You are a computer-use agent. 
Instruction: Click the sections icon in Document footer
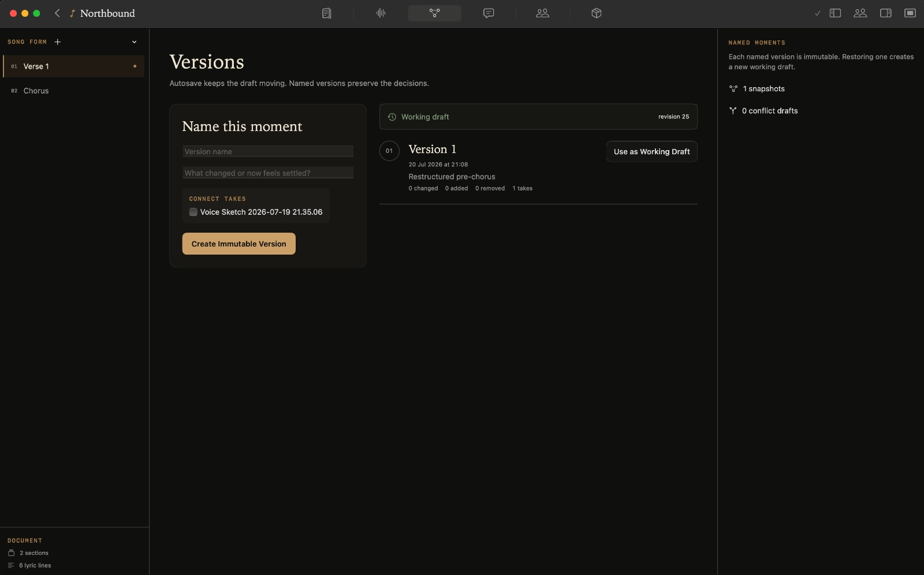click(11, 553)
